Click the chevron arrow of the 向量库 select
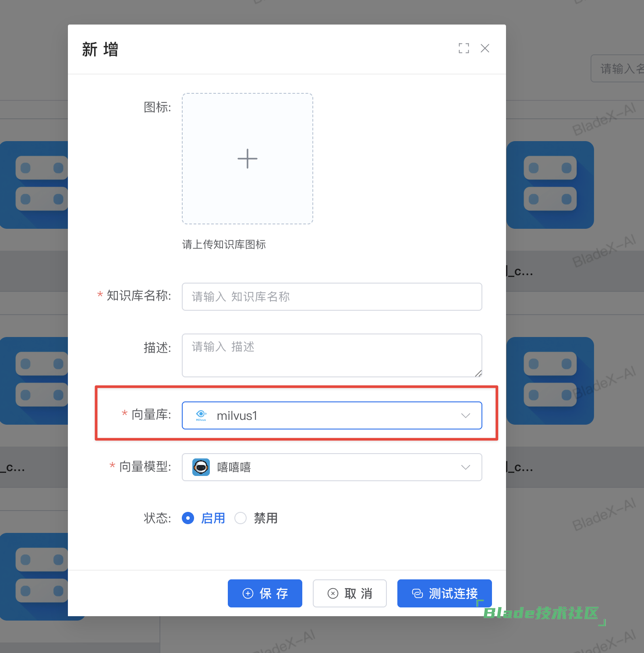Screen dimensions: 644x653 [x=466, y=415]
